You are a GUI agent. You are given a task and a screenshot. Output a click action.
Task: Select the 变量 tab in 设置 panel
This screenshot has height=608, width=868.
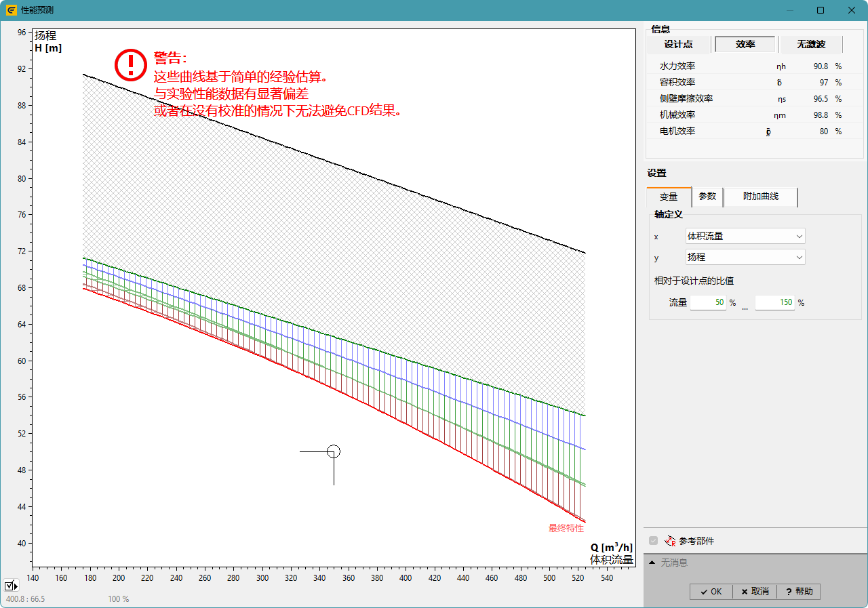669,197
